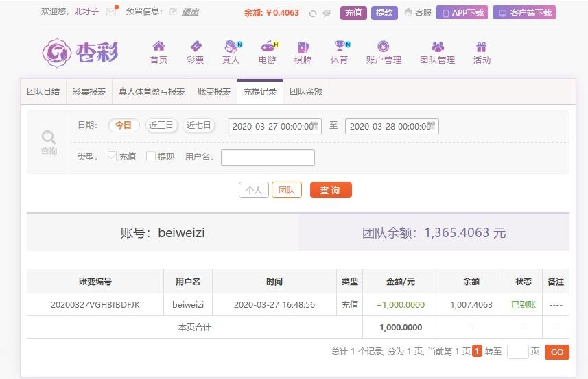Click the start date field 2020-03-27

point(274,126)
